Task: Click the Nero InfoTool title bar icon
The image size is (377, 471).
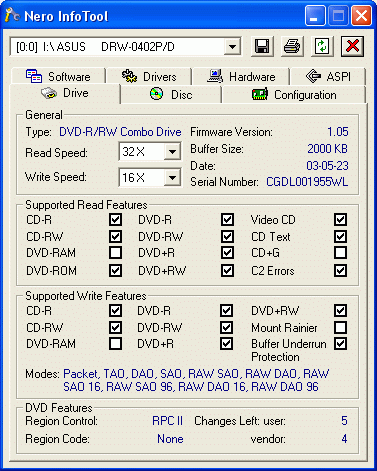Action: tap(13, 16)
